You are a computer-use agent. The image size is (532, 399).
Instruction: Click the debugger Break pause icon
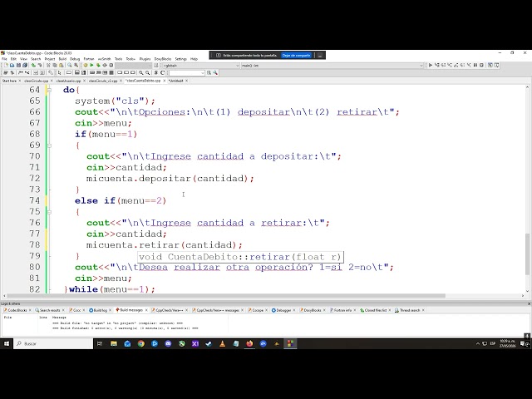[475, 65]
